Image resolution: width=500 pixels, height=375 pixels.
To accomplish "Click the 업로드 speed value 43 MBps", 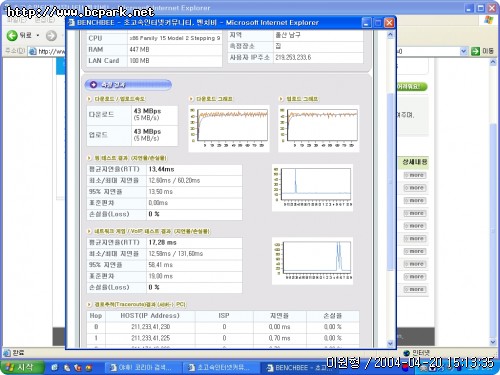I will click(147, 131).
